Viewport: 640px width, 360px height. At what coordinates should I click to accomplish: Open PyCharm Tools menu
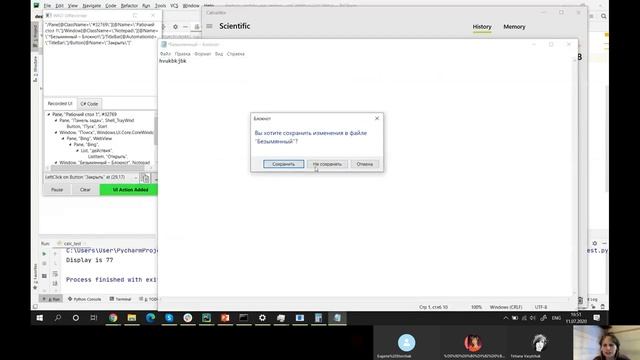coord(160,6)
